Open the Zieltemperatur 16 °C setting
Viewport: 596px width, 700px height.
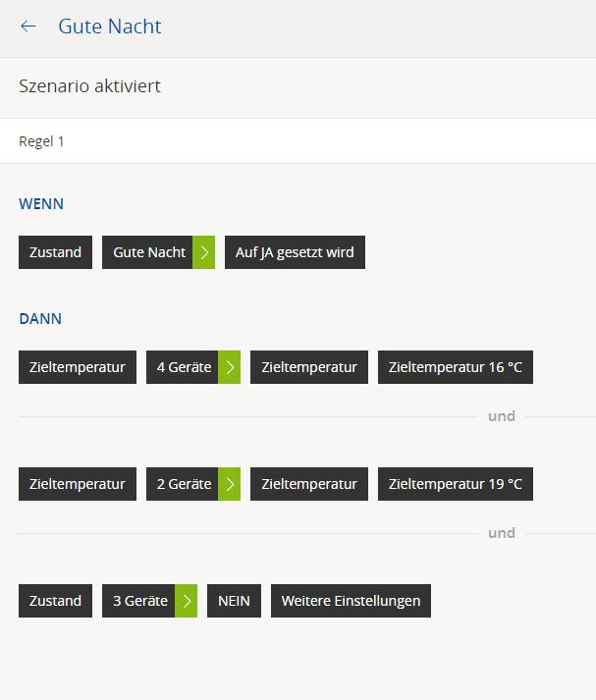click(455, 367)
